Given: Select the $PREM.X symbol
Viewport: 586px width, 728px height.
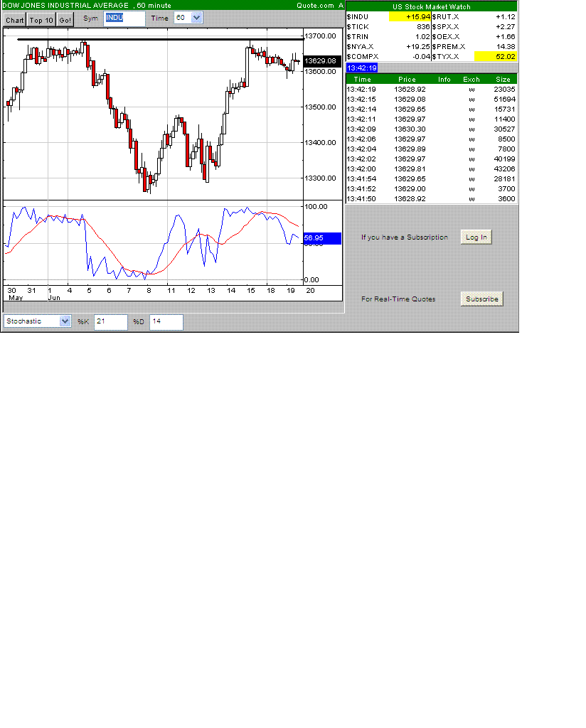Looking at the screenshot, I should click(449, 46).
